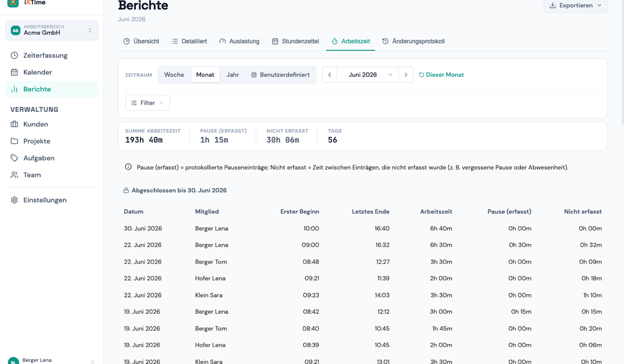Open the Exportieren dropdown menu
The image size is (624, 364).
(576, 5)
